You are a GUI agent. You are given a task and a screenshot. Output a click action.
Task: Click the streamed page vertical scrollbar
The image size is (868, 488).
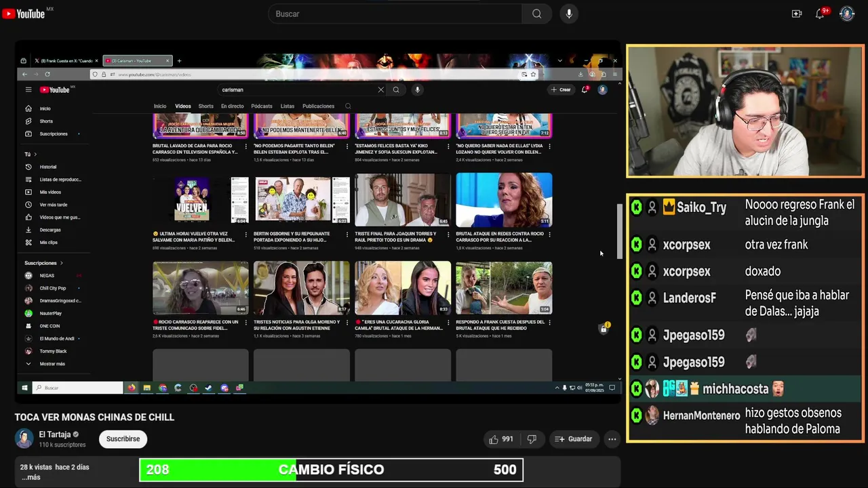click(x=619, y=230)
